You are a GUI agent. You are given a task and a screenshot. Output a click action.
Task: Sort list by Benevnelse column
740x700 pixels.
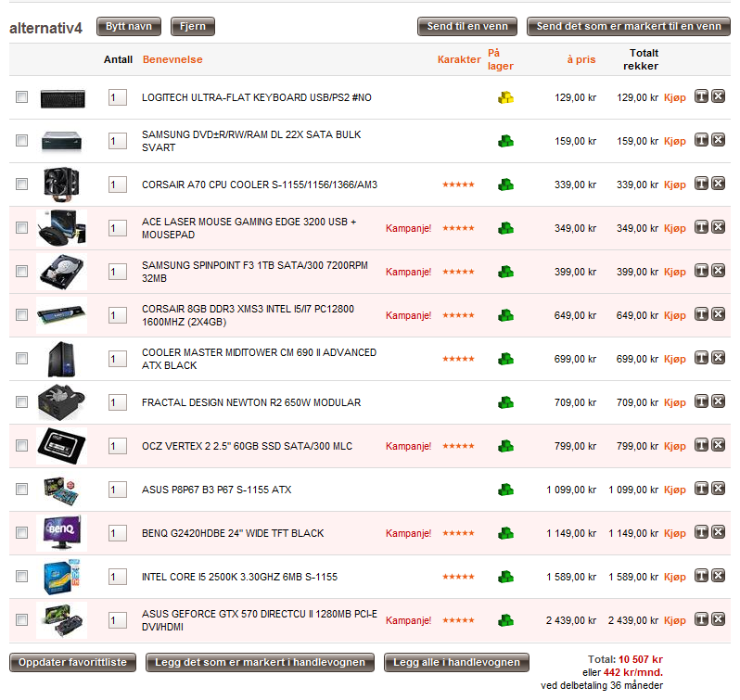tap(172, 59)
